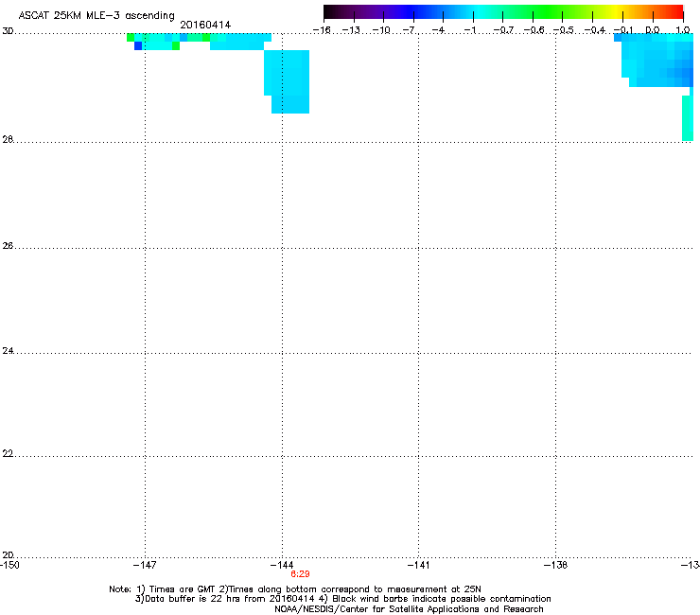Click the latitude label 28
The width and height of the screenshot is (700, 615).
tap(8, 139)
